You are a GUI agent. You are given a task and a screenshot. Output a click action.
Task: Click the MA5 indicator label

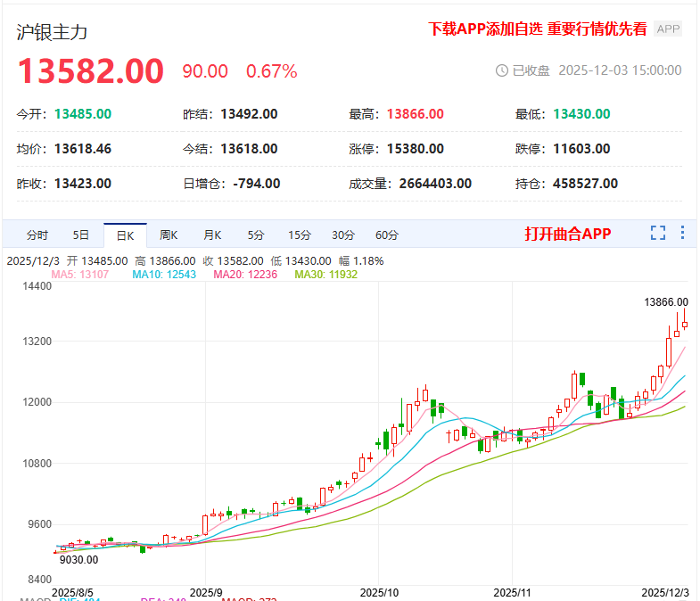[x=79, y=275]
